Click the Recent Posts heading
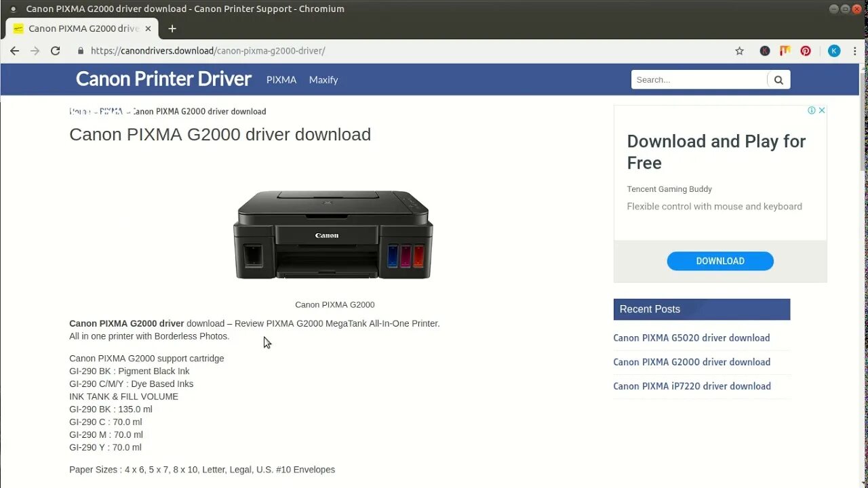Screen dimensions: 868x488 click(650, 309)
